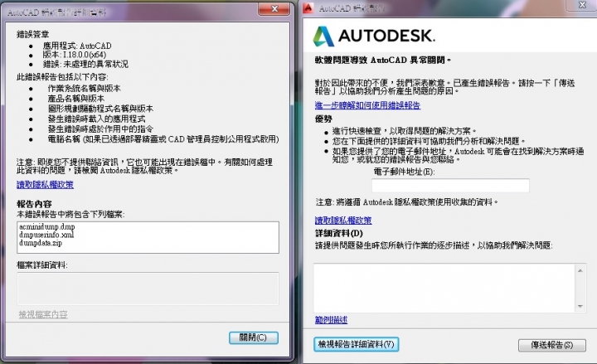
Task: Open the 讀取隱私權政策 link in the left dialog
Action: [45, 185]
